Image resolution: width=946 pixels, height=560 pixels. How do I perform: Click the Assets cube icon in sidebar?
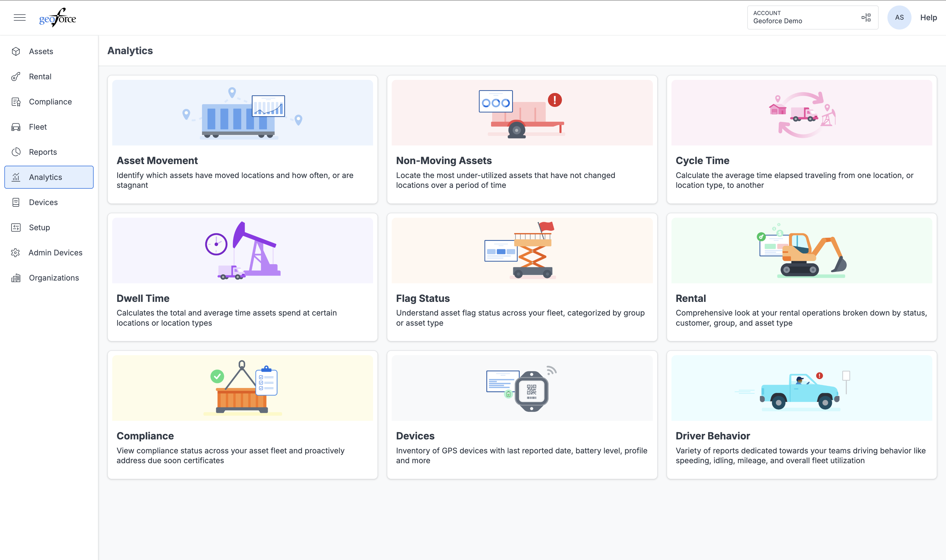[x=16, y=51]
